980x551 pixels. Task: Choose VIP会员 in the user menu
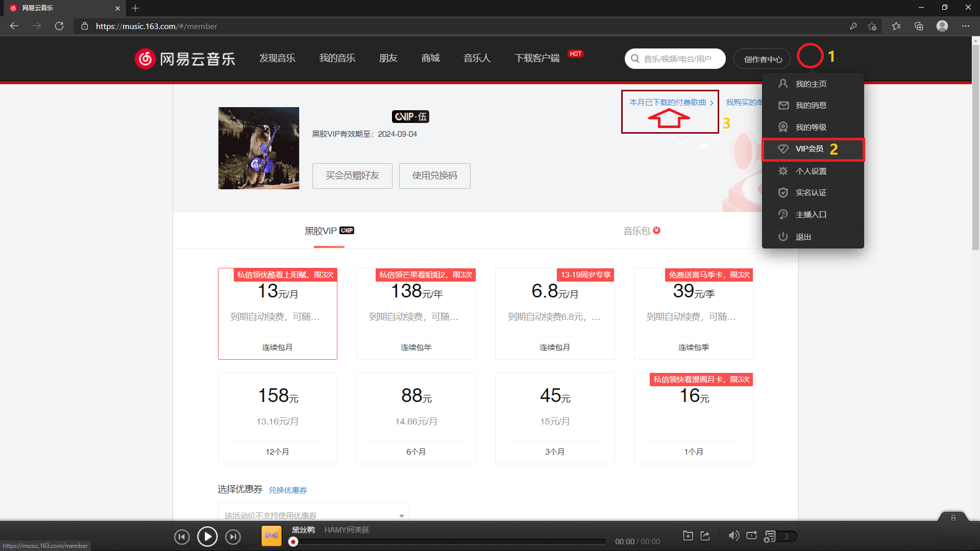pos(813,149)
